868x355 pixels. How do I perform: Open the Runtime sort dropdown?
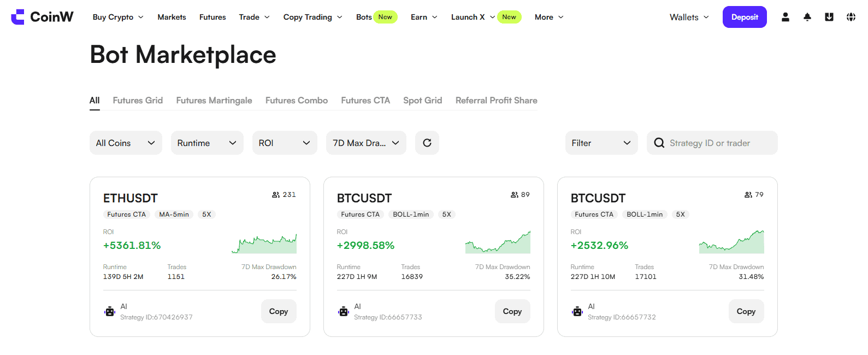207,143
